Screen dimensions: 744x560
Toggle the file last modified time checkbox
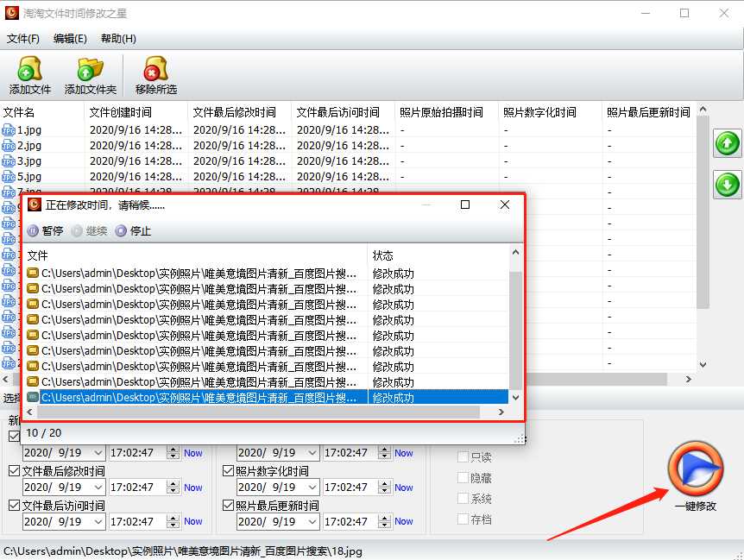(x=14, y=471)
